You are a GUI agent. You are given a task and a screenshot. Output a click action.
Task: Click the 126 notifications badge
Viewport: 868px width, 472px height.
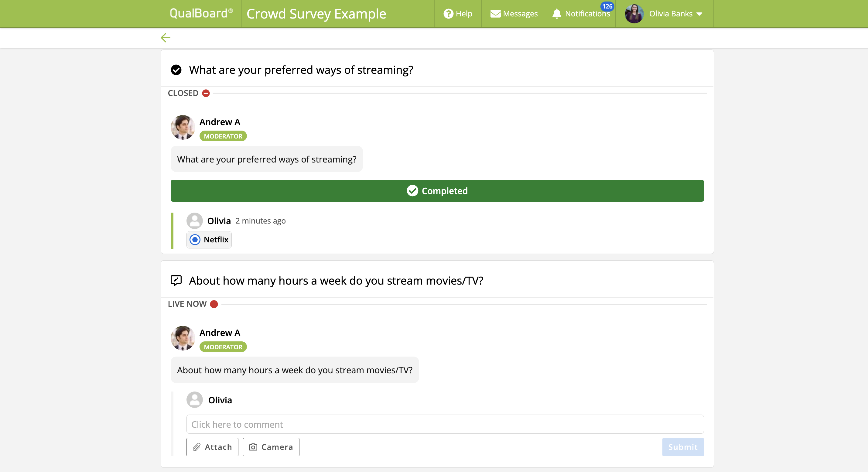[607, 6]
